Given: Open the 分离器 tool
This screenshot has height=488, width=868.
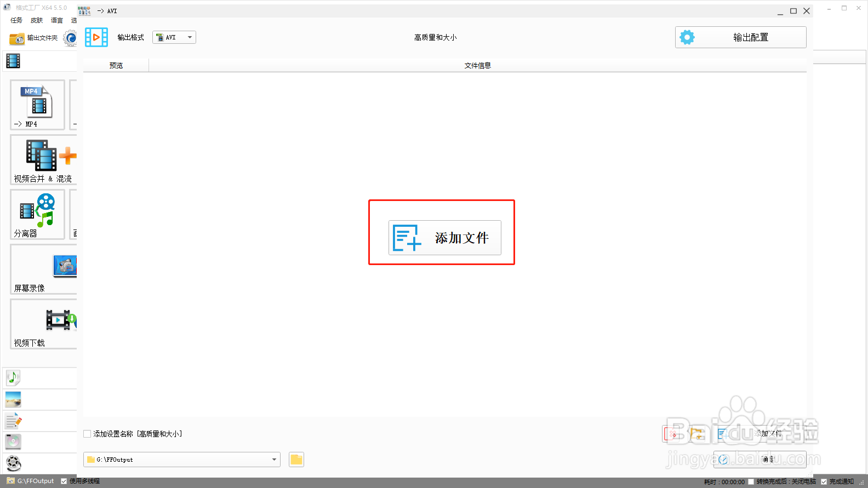Looking at the screenshot, I should pos(37,214).
